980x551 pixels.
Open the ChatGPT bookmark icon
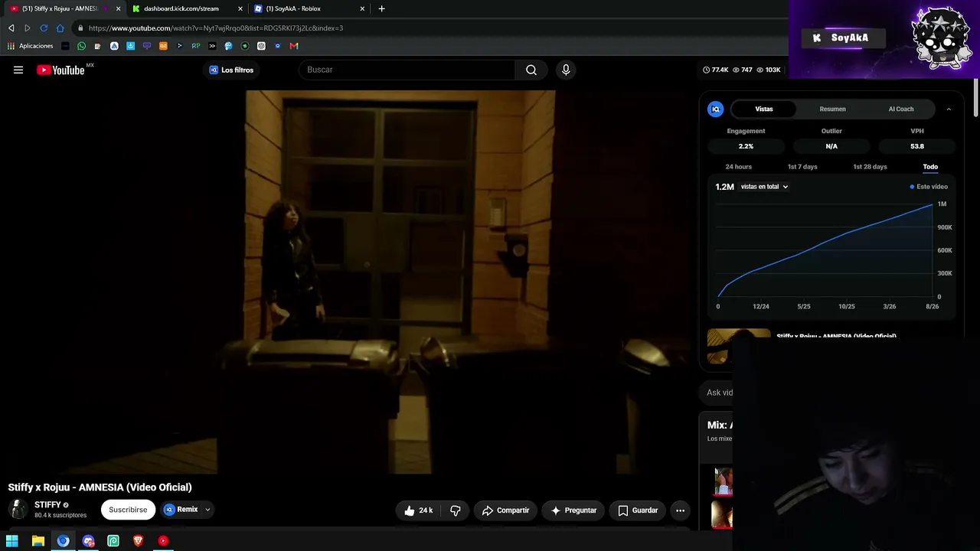point(261,46)
